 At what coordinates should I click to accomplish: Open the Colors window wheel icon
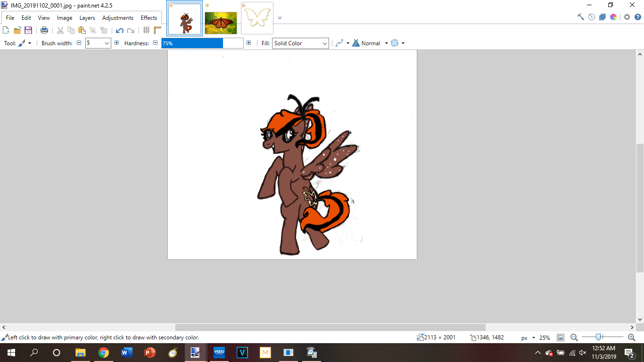coord(613,17)
